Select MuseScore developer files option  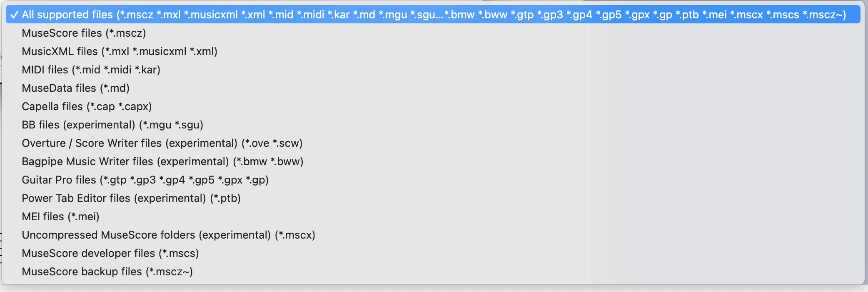coord(110,253)
